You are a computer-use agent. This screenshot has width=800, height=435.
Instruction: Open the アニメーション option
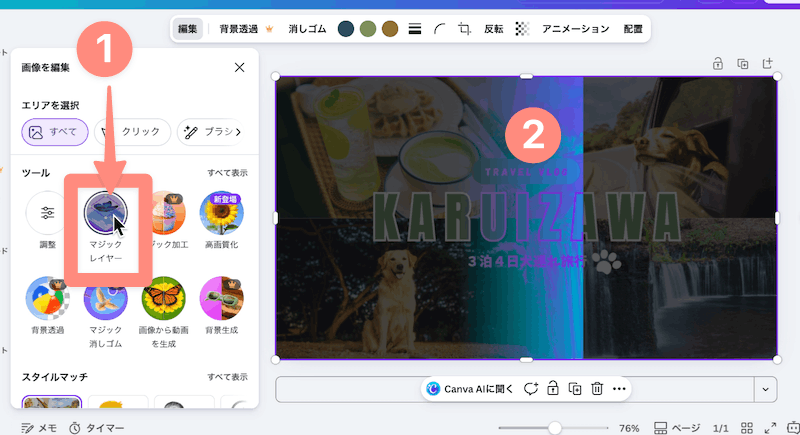coord(576,29)
